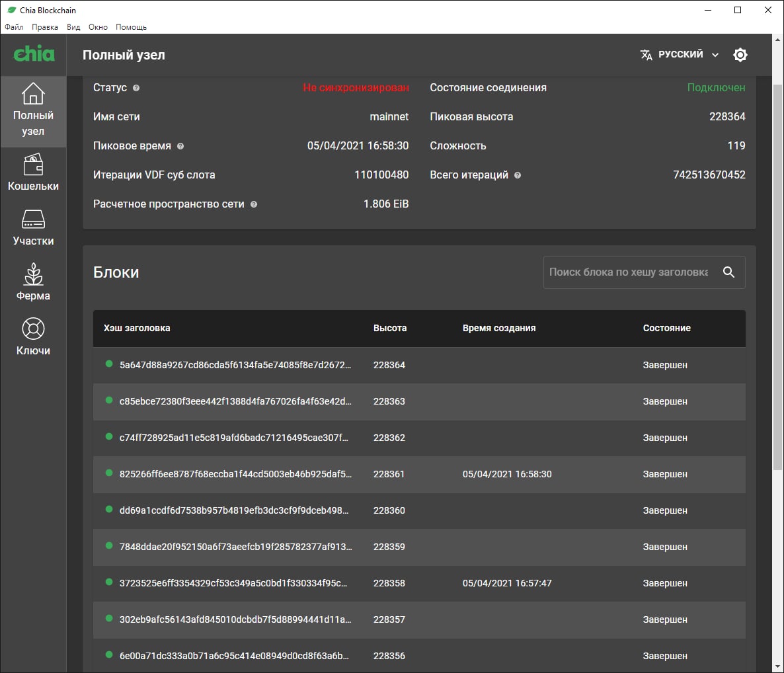Click peak height value 228364 in summary
Image resolution: width=784 pixels, height=673 pixels.
(x=727, y=117)
